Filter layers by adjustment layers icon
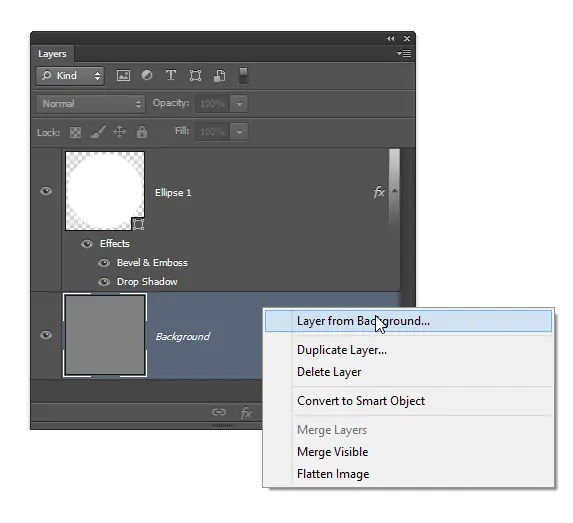The width and height of the screenshot is (573, 523). pyautogui.click(x=147, y=75)
